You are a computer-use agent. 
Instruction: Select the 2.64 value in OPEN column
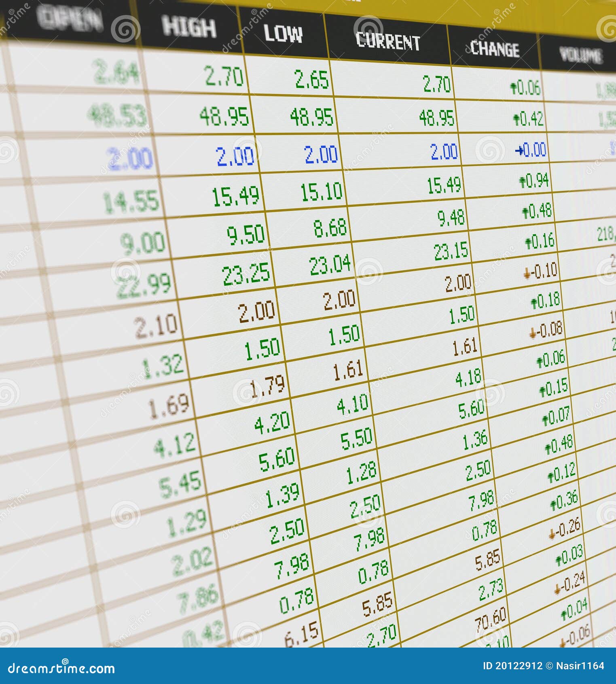(116, 72)
